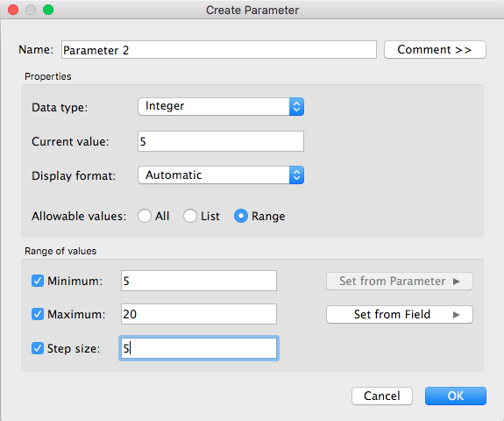Viewport: 504px width, 421px height.
Task: Confirm with the OK button
Action: (x=456, y=396)
